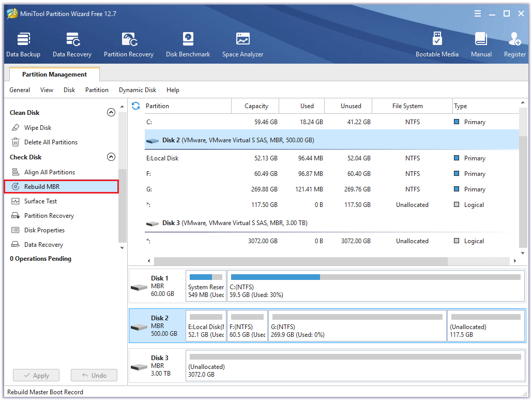This screenshot has width=532, height=401.
Task: Select the G: partition row
Action: pos(332,189)
